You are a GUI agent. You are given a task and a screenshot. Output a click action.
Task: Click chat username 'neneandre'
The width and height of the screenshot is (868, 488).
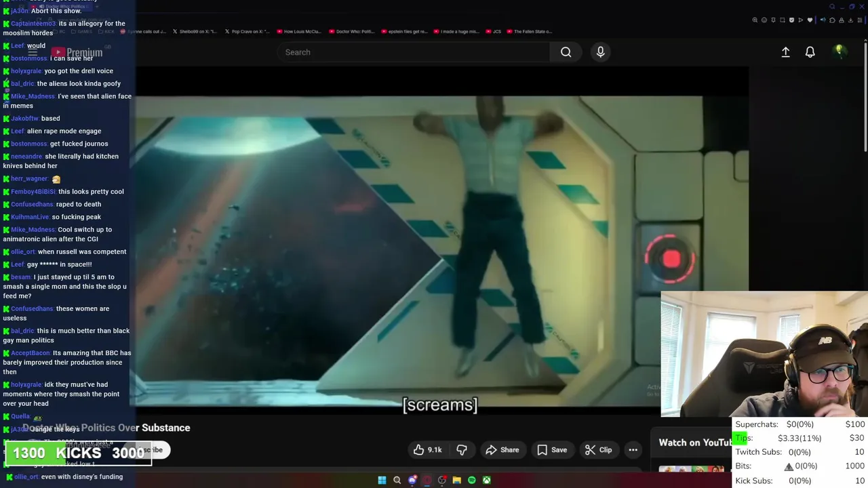click(26, 157)
